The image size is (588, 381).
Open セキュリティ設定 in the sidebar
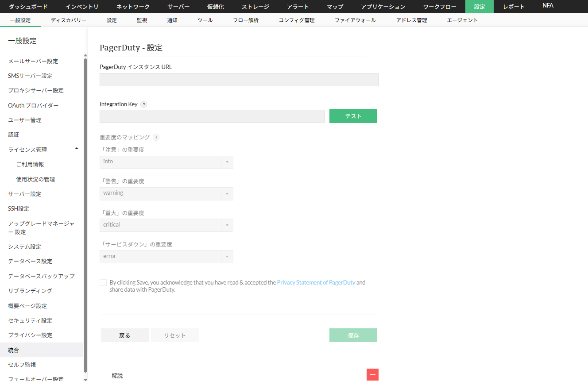click(30, 320)
